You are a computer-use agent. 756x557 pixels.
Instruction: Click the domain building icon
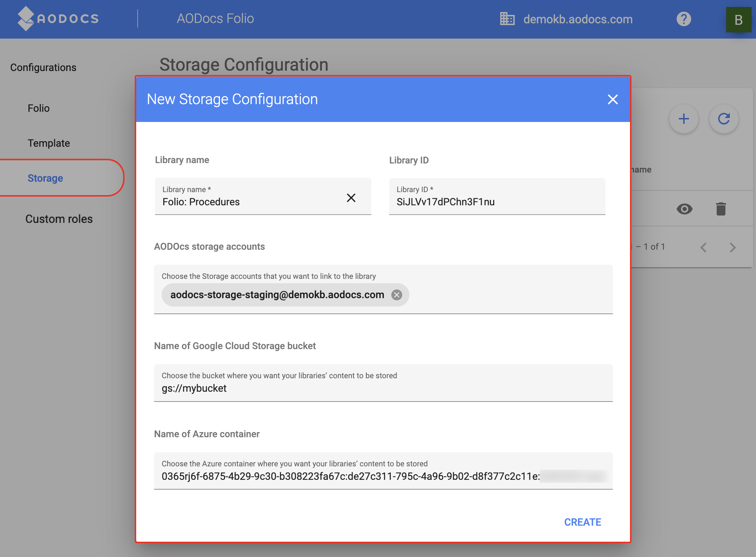tap(507, 19)
